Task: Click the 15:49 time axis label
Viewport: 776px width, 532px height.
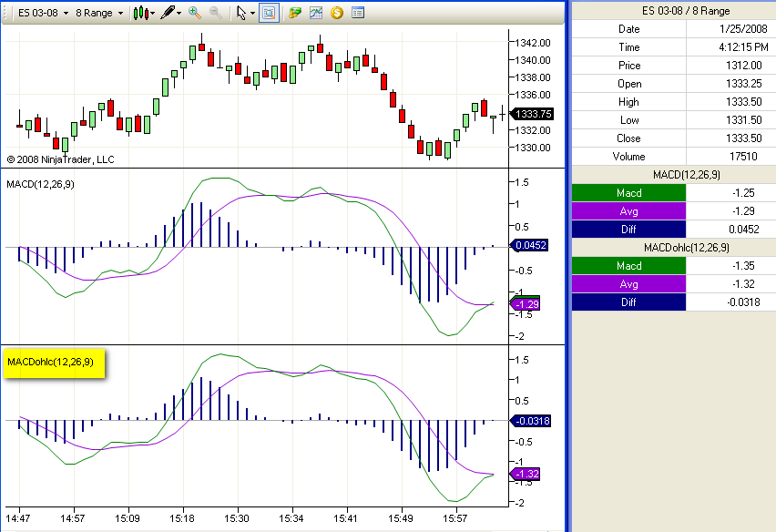Action: [400, 518]
